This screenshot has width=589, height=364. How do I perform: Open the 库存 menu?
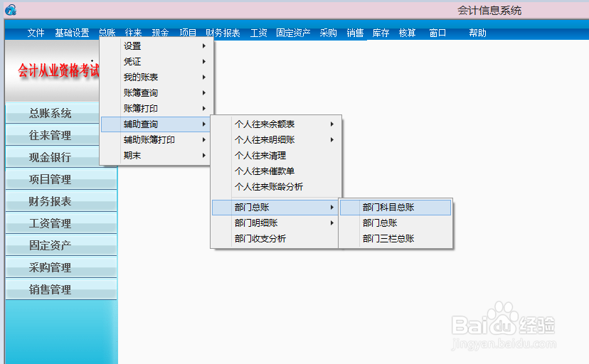[381, 33]
